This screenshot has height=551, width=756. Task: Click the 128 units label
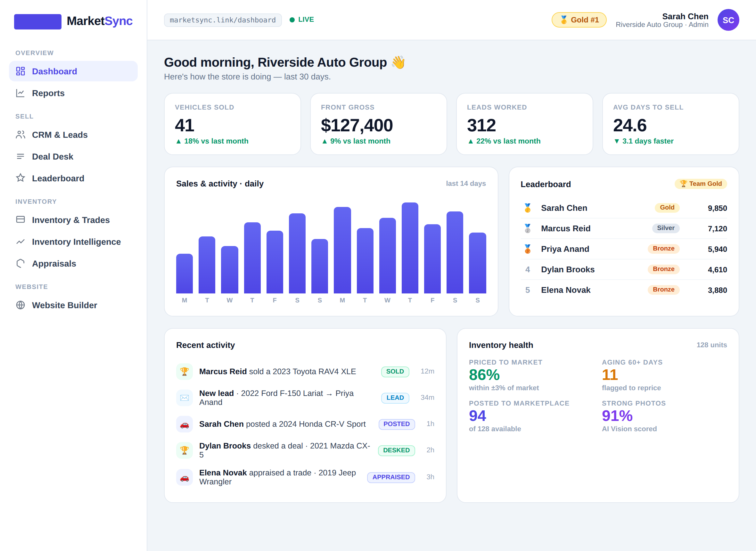click(711, 345)
